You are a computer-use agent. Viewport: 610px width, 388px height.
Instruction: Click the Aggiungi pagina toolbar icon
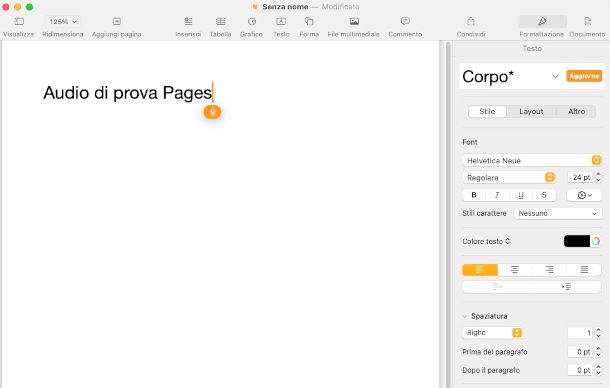(x=117, y=21)
